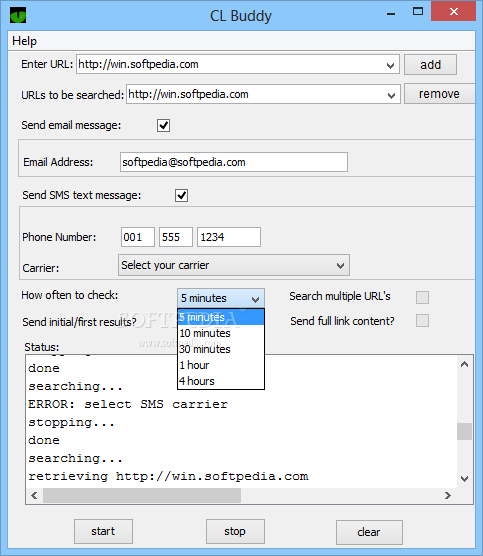Click the stopping... status line
The image size is (483, 556).
tap(71, 422)
